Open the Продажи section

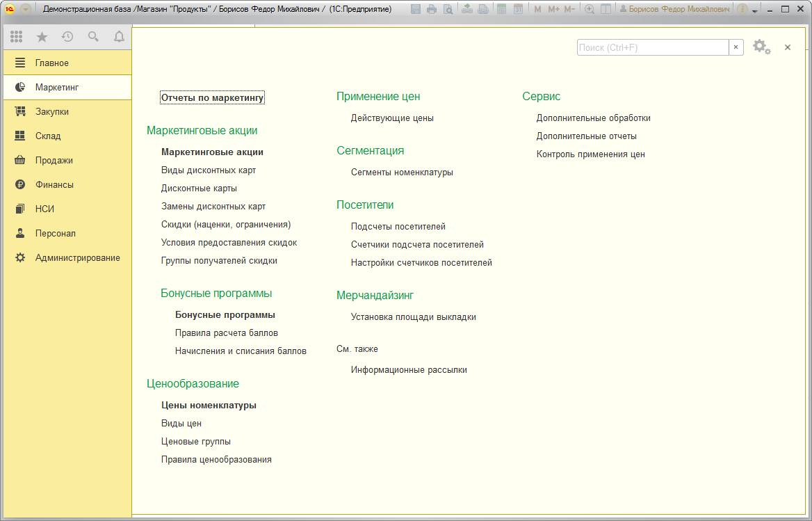(x=67, y=160)
